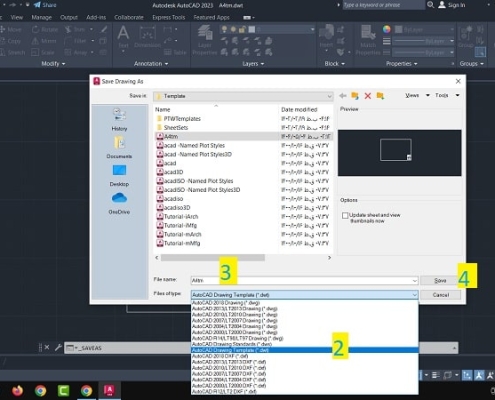Switch to the Add-ins tab

(96, 17)
